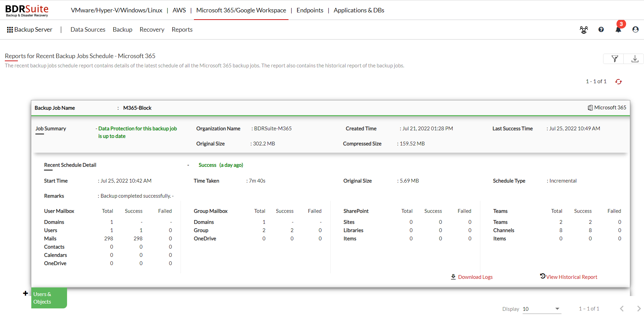Image resolution: width=644 pixels, height=317 pixels.
Task: Go to next page arrow
Action: point(639,308)
